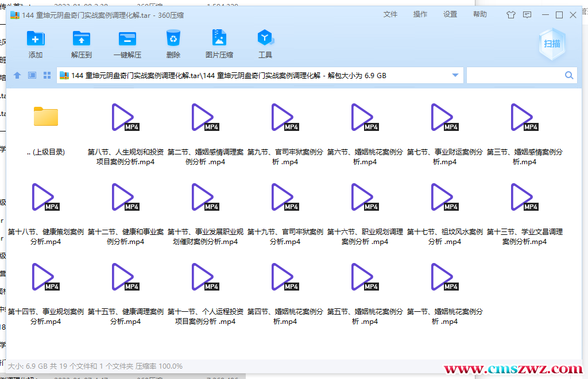Open the 设置 (Settings) menu

450,15
